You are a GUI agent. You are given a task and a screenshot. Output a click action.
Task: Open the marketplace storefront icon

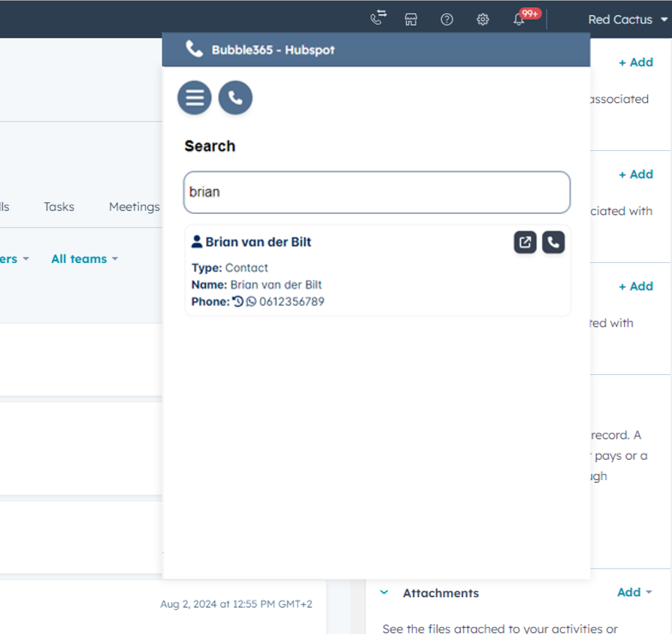pos(410,20)
